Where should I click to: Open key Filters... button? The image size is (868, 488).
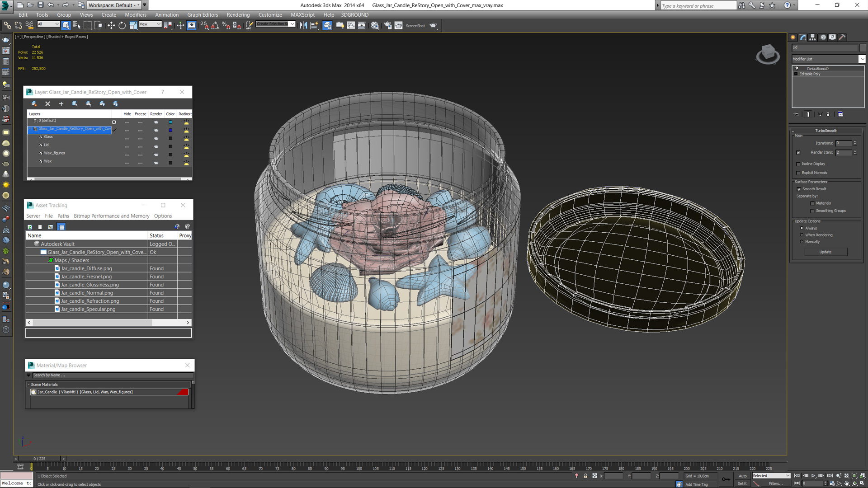(776, 483)
